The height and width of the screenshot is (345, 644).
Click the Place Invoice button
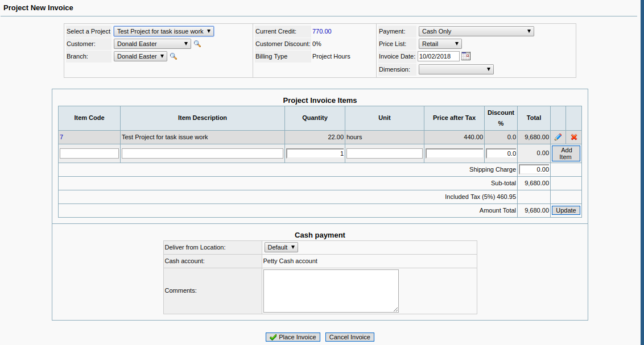click(x=293, y=337)
